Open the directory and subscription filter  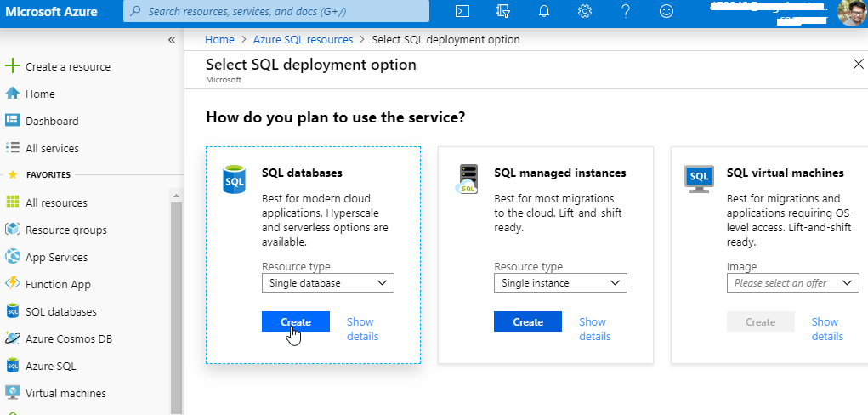pos(503,12)
